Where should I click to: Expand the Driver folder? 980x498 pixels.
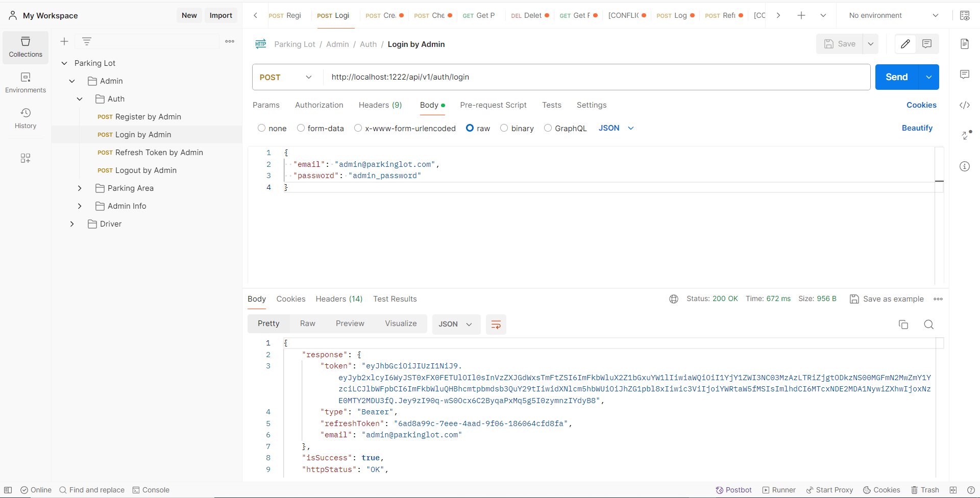pos(72,224)
